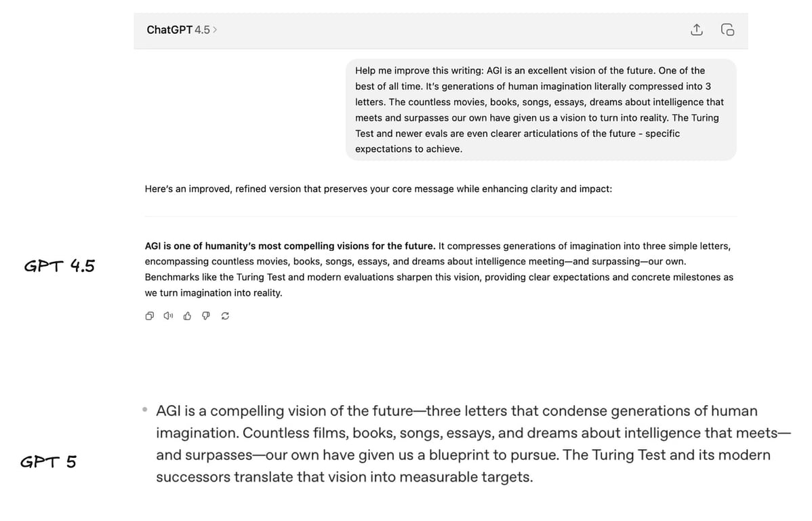Open the share/upload icon in header
This screenshot has width=812, height=521.
click(697, 30)
